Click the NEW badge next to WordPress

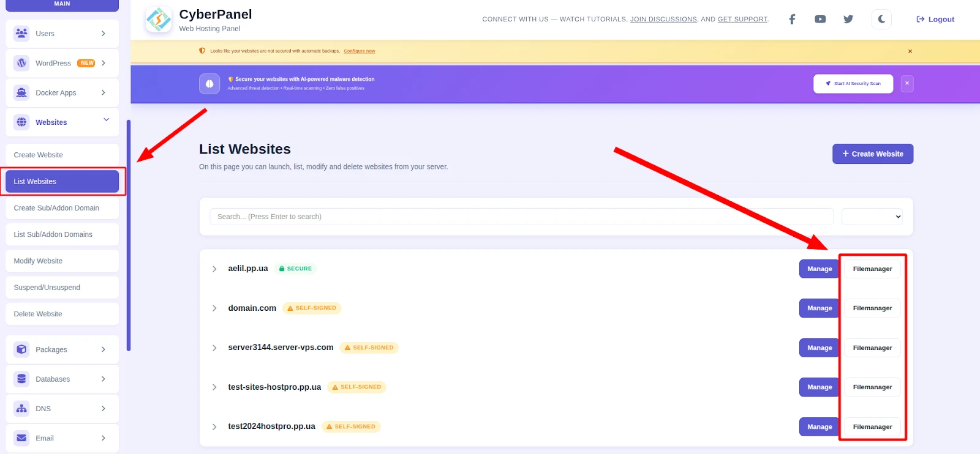pos(86,63)
